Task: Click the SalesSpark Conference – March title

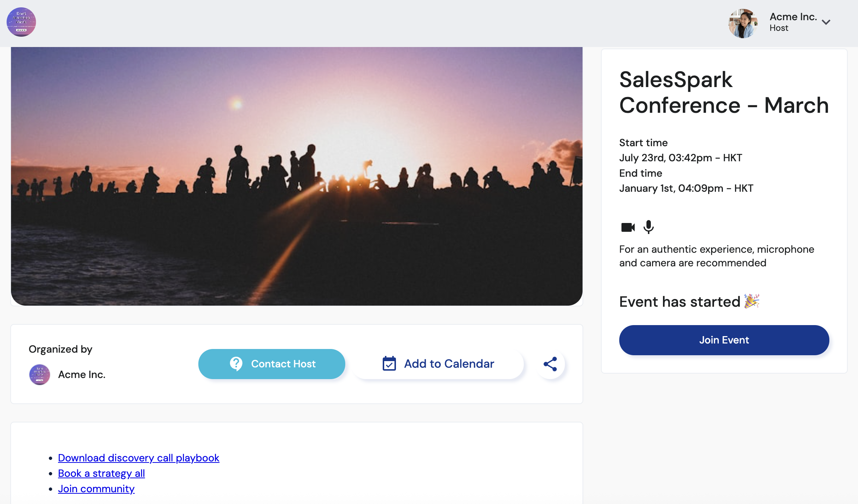Action: tap(724, 93)
